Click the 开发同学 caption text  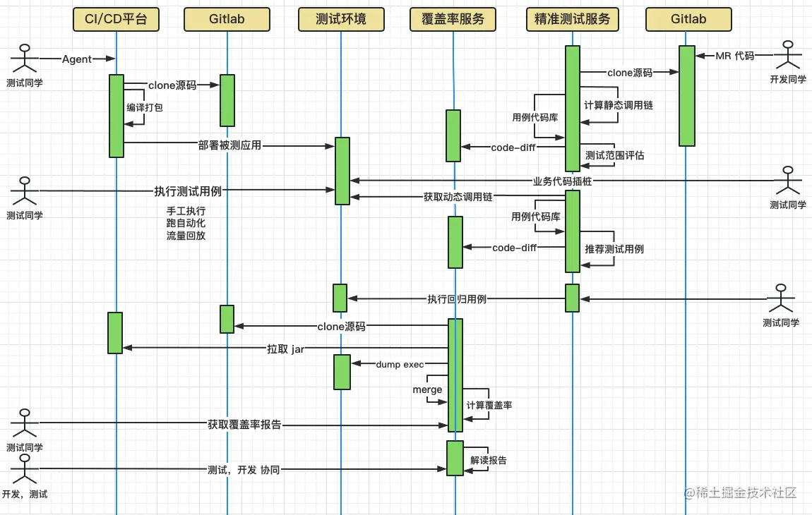[788, 79]
